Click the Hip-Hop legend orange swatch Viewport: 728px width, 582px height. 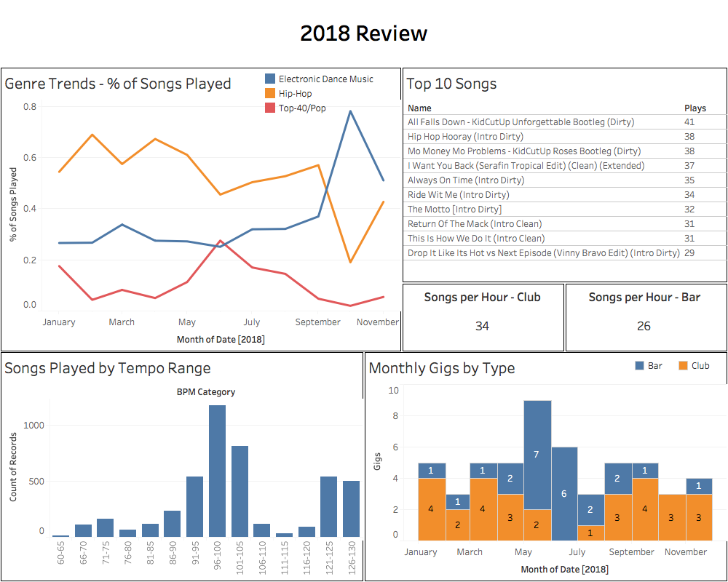(x=270, y=93)
